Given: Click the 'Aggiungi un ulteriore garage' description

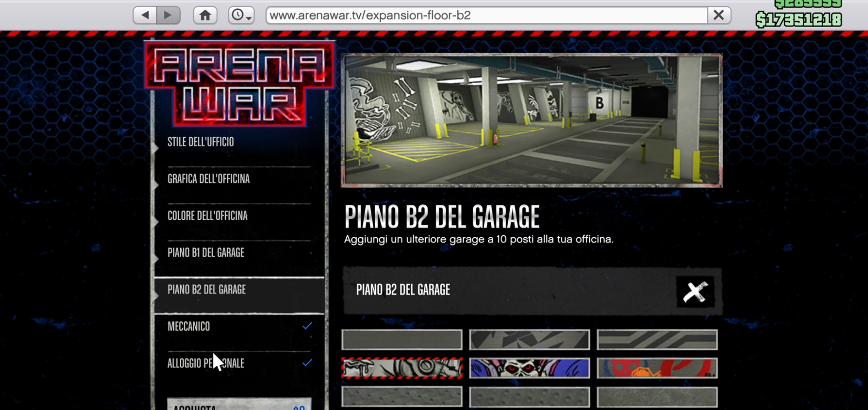Looking at the screenshot, I should tap(478, 239).
